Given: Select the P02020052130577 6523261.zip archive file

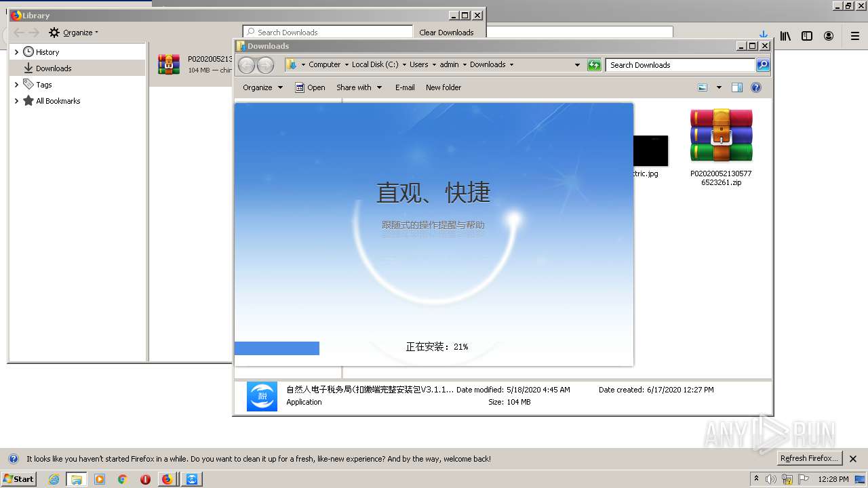Looking at the screenshot, I should (721, 147).
